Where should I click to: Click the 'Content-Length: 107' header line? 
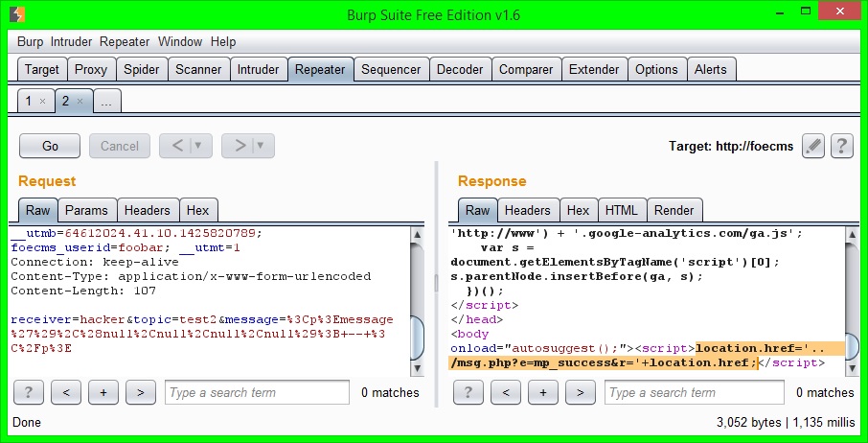coord(83,291)
